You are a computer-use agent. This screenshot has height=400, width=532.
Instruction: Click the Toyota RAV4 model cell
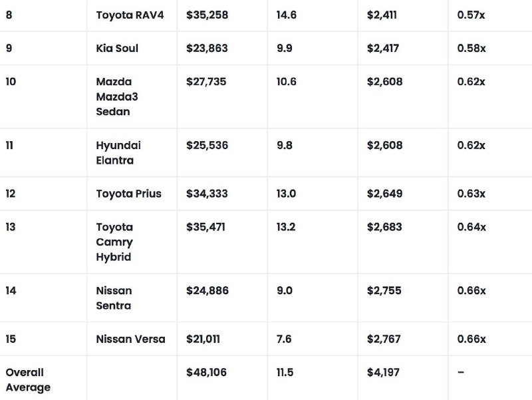(128, 15)
